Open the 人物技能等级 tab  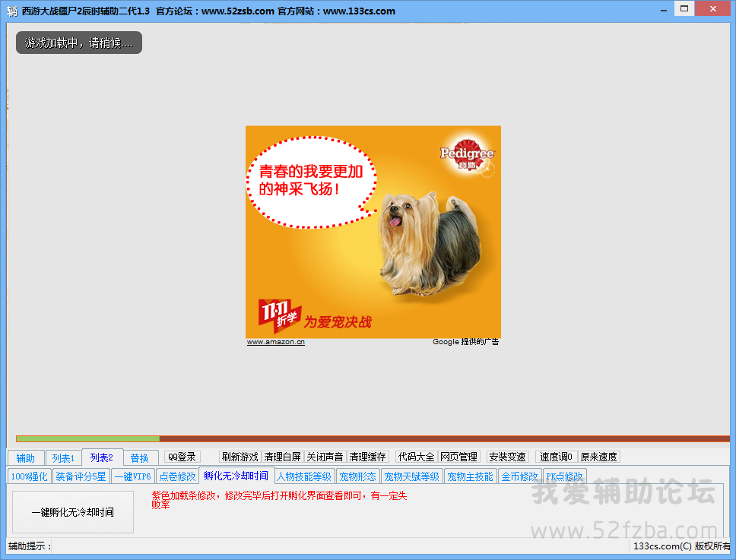click(304, 476)
